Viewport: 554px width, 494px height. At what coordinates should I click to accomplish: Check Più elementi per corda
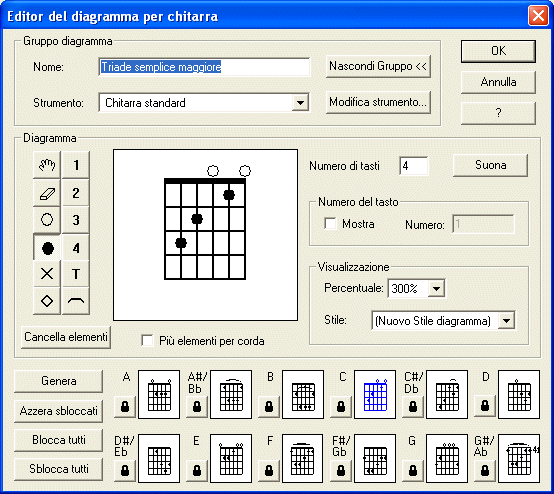pos(147,341)
